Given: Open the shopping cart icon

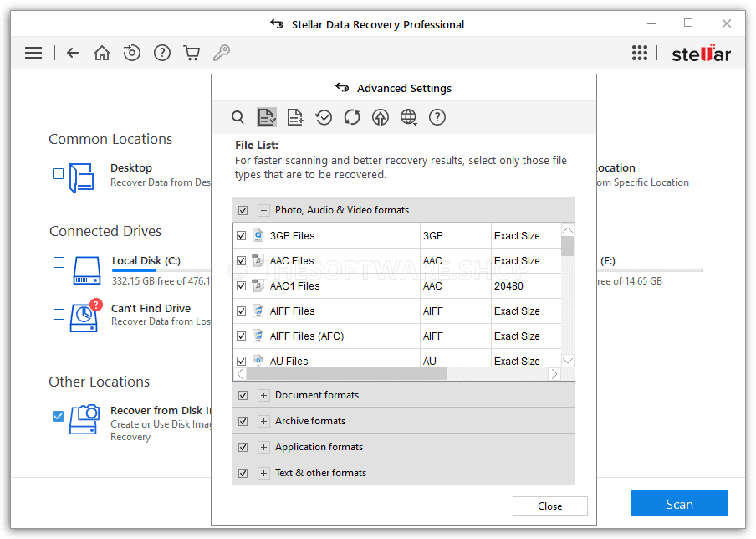Looking at the screenshot, I should [x=192, y=53].
